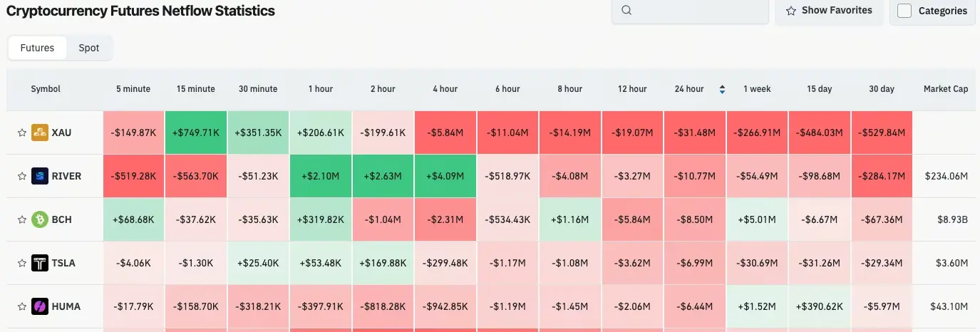Sort by the 15 day column
The image size is (980, 332).
click(x=819, y=89)
